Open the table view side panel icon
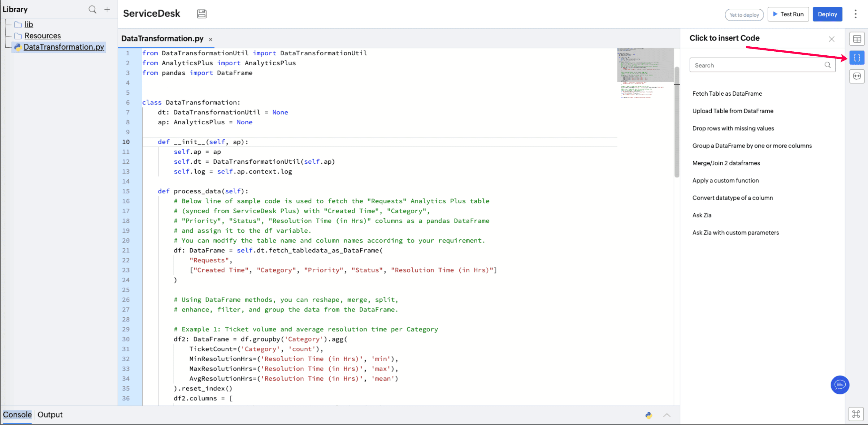 (x=857, y=39)
